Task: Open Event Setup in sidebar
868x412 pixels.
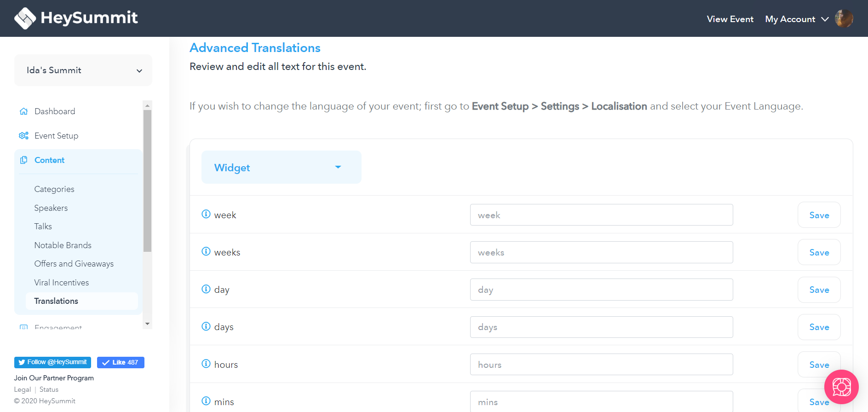Action: (56, 136)
